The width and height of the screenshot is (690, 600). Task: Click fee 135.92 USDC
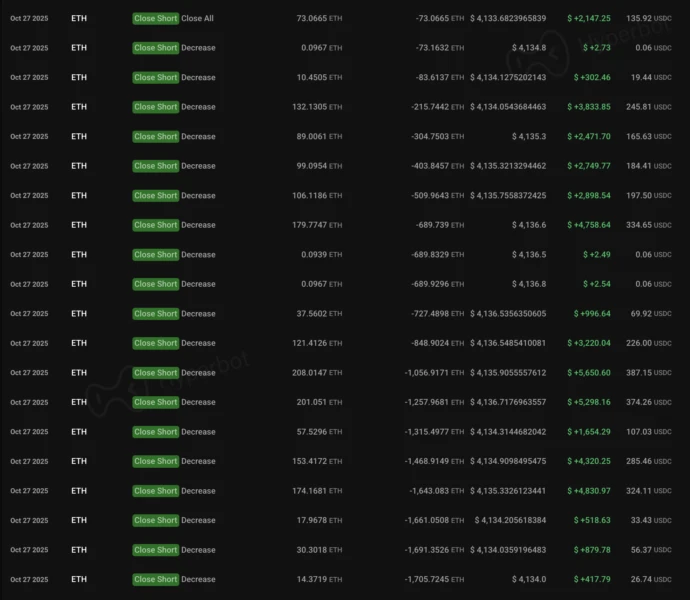pos(649,18)
